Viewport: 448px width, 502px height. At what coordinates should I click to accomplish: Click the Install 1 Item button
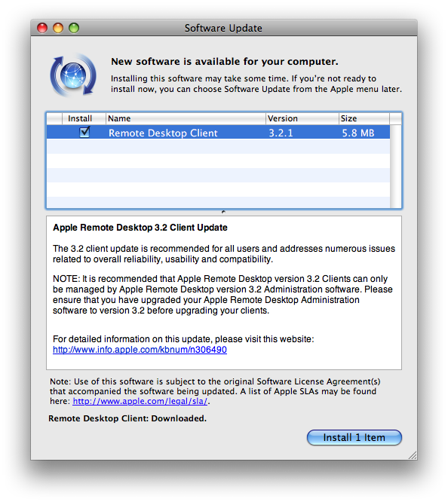354,437
